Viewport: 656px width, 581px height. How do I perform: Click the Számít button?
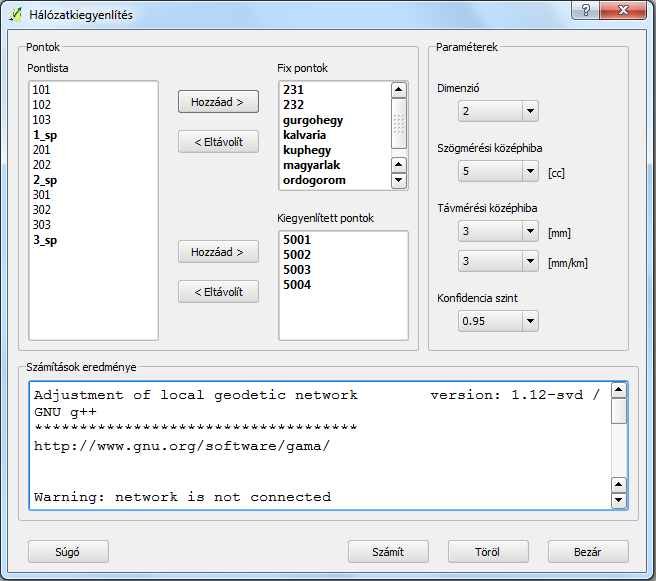tap(388, 552)
